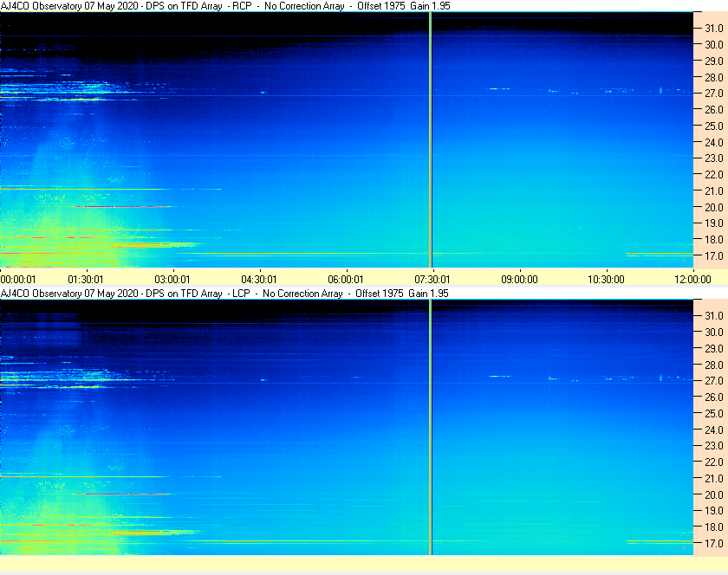This screenshot has height=575, width=728.
Task: Click the 28.0 frequency label on LCP axis
Action: 714,365
